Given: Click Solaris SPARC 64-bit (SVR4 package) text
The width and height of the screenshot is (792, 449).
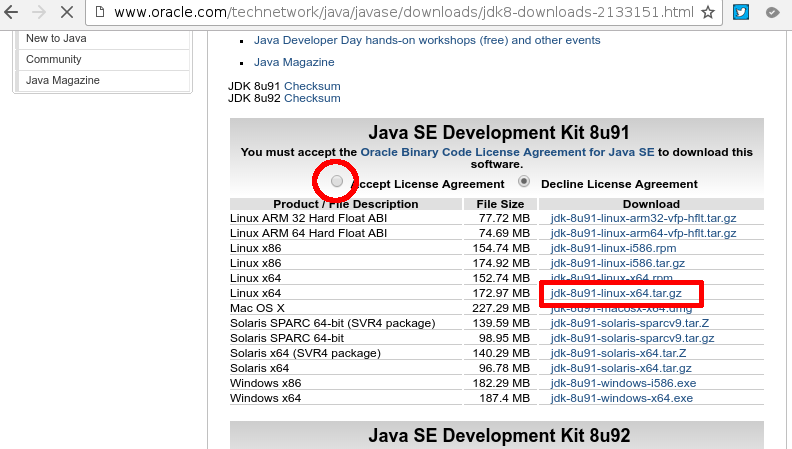Looking at the screenshot, I should [332, 323].
